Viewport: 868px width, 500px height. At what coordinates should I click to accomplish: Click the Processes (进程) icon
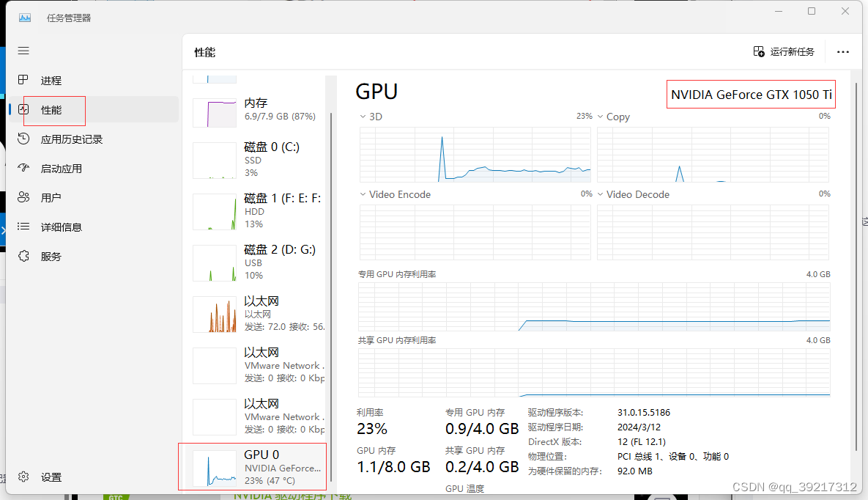click(23, 80)
